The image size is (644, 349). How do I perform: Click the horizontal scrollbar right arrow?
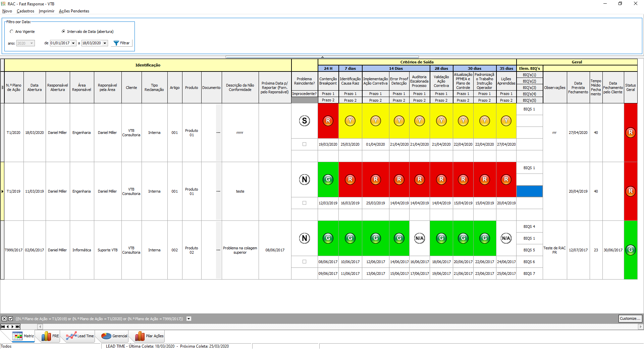point(641,327)
